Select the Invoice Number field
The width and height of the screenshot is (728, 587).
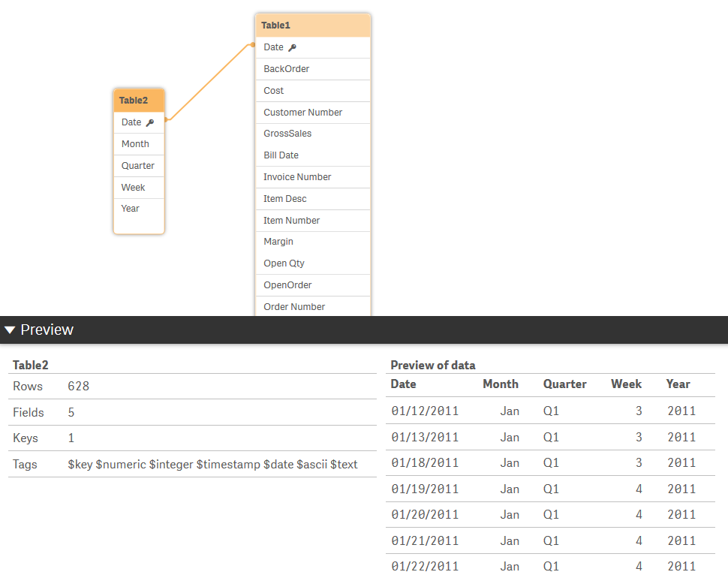tap(313, 177)
